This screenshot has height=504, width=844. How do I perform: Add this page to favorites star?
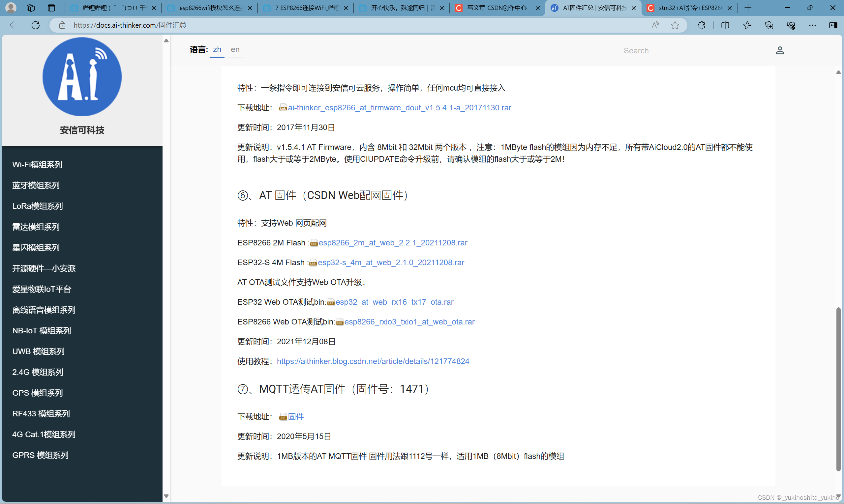click(x=675, y=25)
